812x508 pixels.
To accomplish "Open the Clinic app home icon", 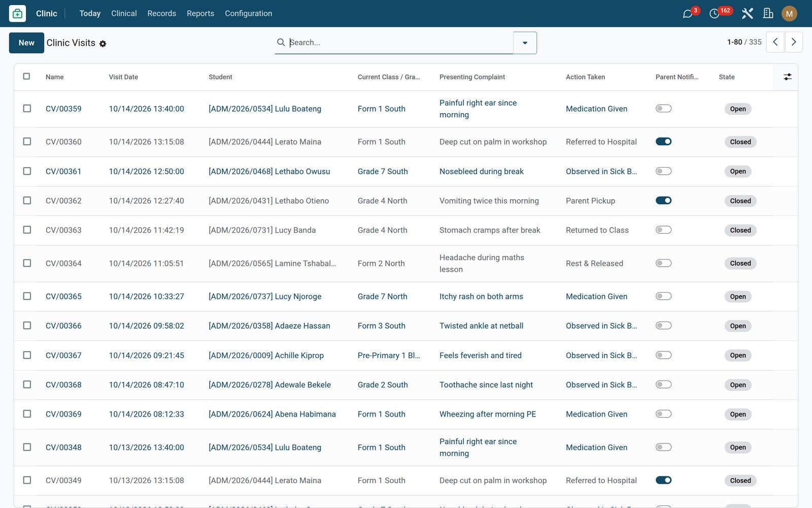I will click(x=17, y=14).
